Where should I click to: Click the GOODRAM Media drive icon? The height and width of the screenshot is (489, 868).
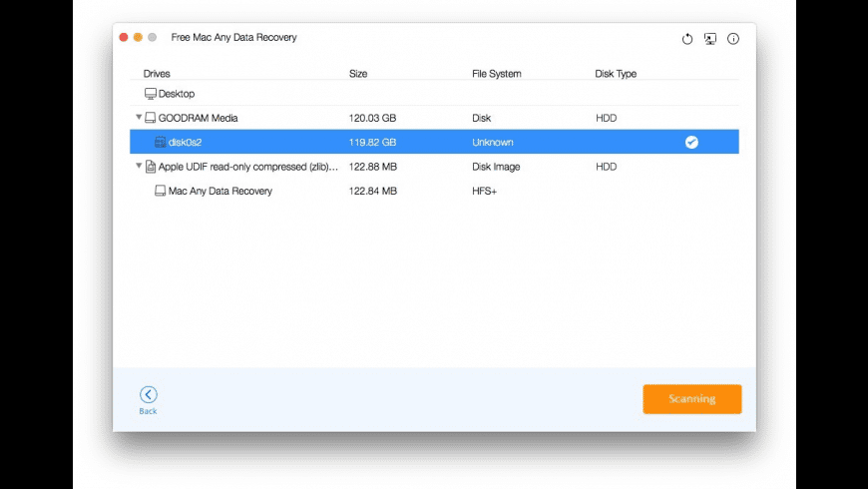coord(150,118)
